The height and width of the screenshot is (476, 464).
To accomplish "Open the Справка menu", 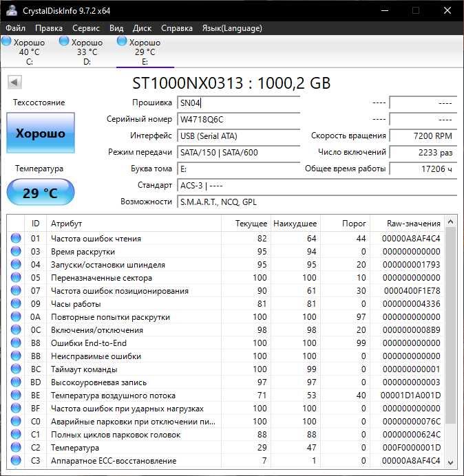I will (x=176, y=28).
